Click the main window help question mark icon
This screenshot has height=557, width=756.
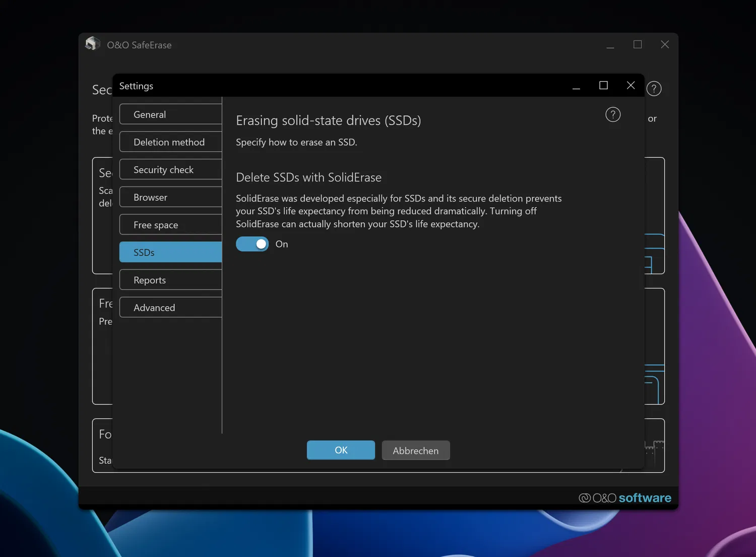[x=654, y=89]
